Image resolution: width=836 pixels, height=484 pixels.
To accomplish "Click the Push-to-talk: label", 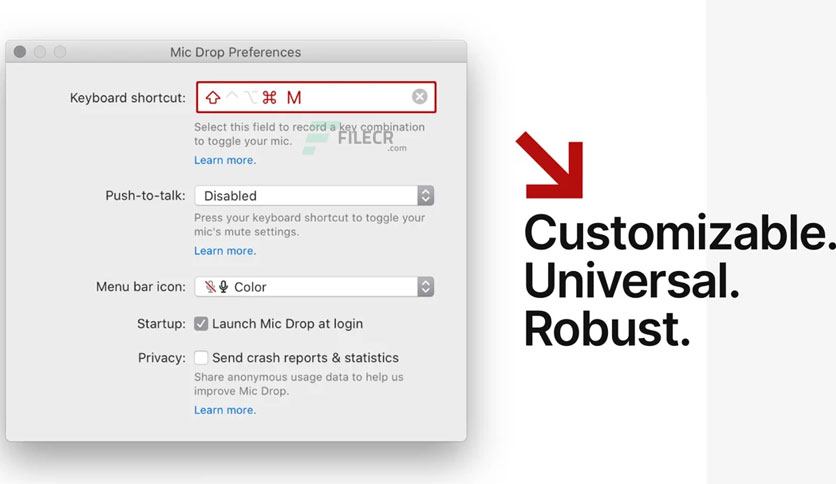I will point(146,196).
